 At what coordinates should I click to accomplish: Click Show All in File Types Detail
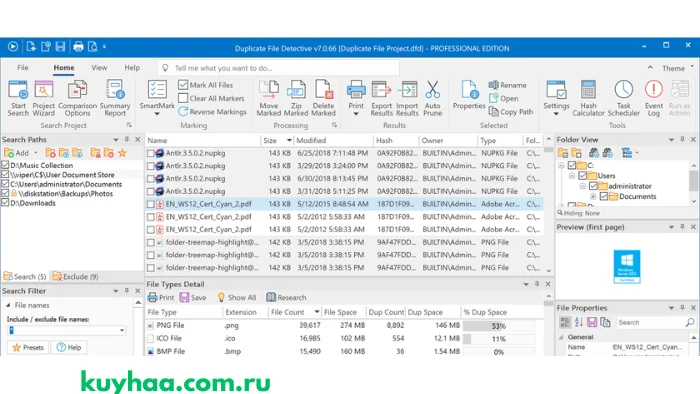click(x=237, y=297)
